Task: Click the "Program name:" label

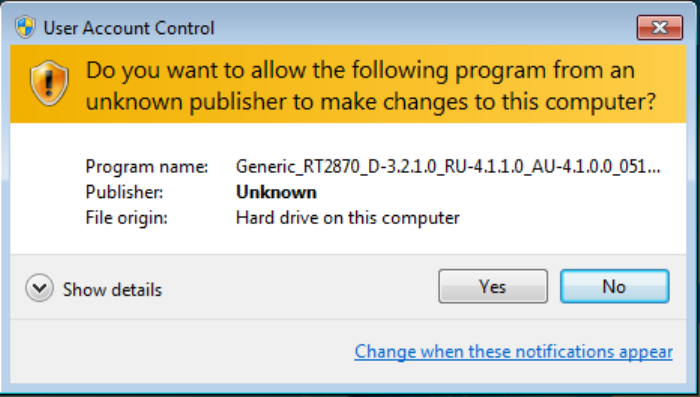Action: click(x=146, y=167)
